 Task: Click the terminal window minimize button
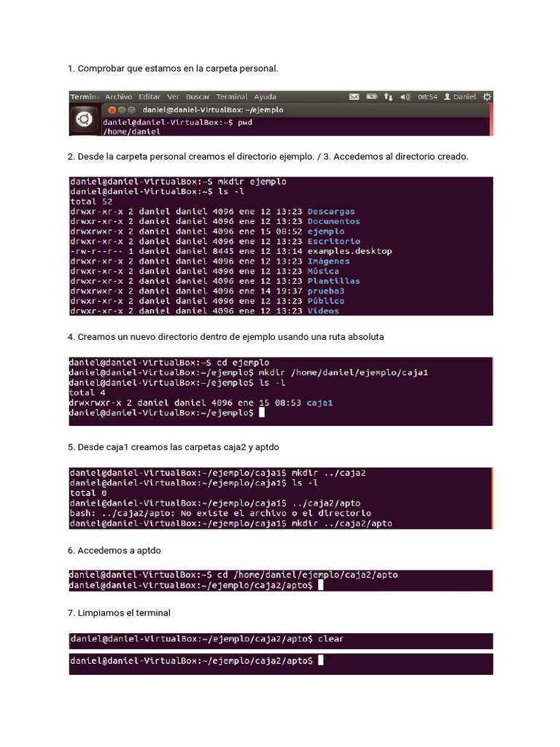click(122, 110)
